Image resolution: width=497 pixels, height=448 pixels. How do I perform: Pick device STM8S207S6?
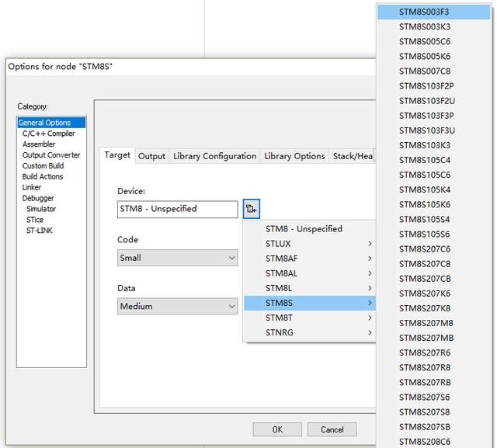point(433,398)
